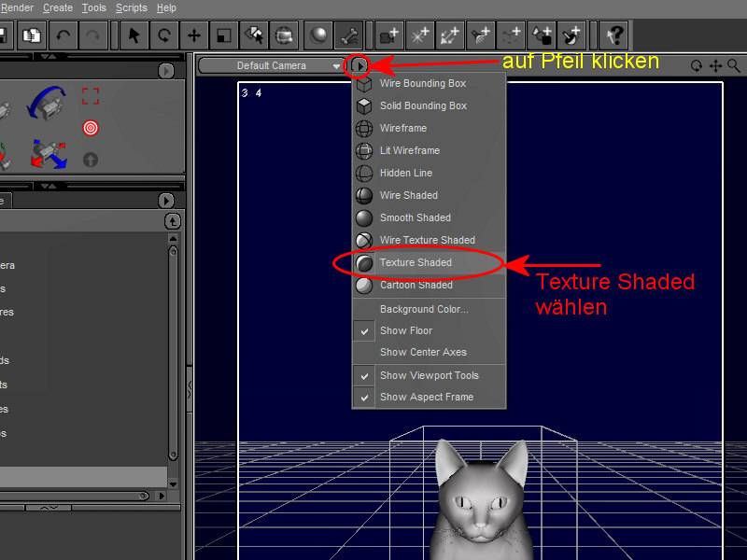
Task: Open Background Color... dialog
Action: (x=429, y=309)
